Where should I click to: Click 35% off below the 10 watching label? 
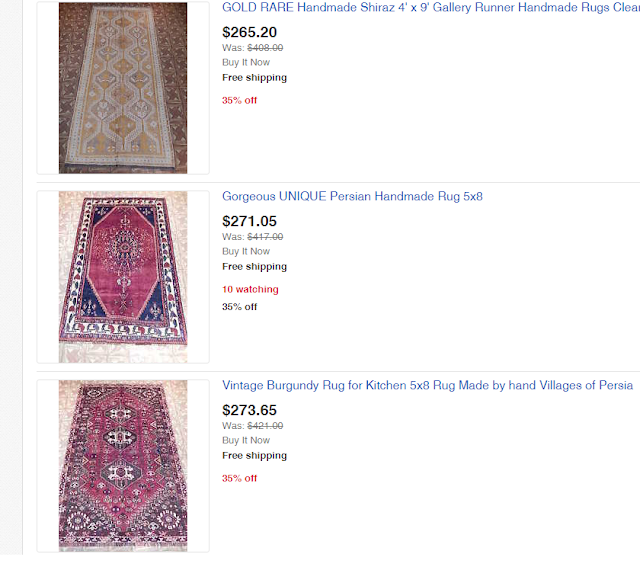(x=239, y=307)
